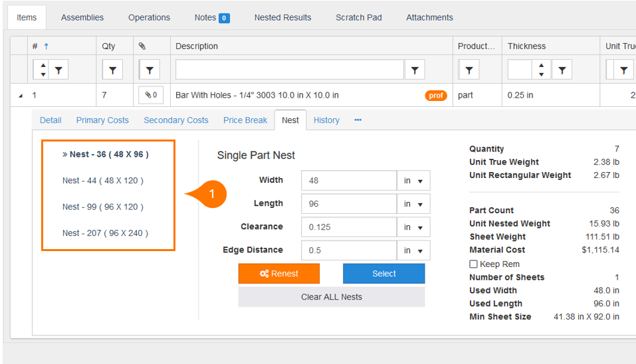Open the Width unit dropdown
This screenshot has width=636, height=364.
[x=413, y=181]
